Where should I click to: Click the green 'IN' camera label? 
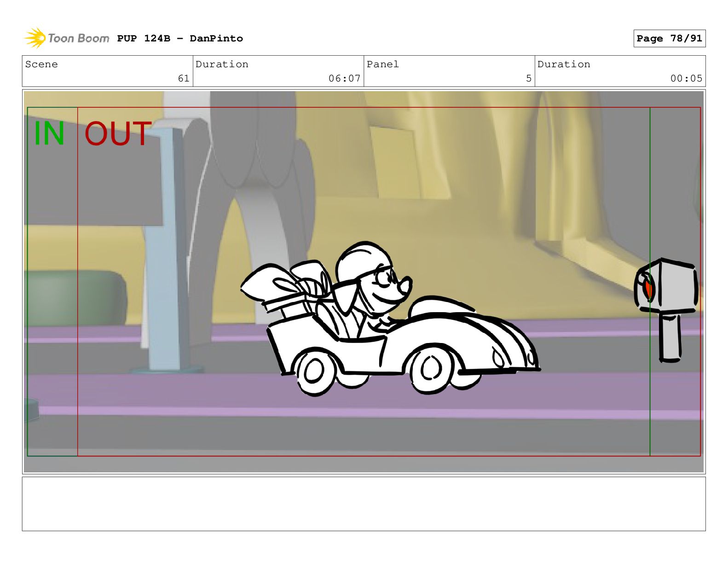pyautogui.click(x=49, y=134)
